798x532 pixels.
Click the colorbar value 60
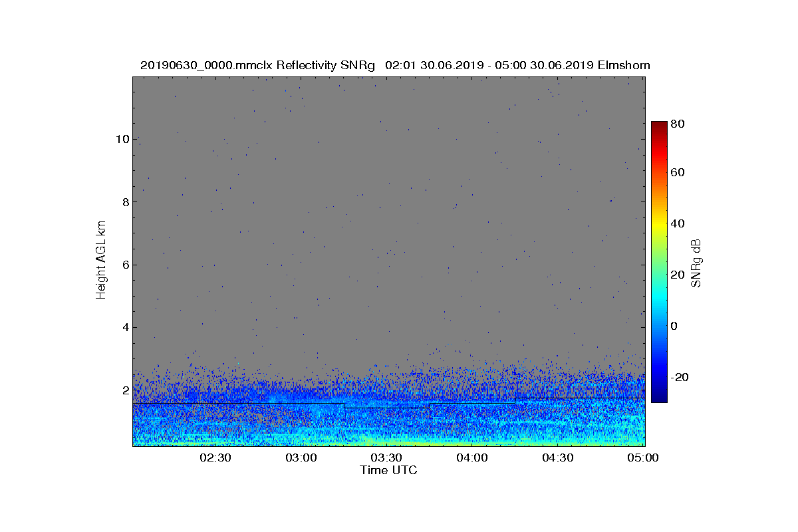click(678, 173)
